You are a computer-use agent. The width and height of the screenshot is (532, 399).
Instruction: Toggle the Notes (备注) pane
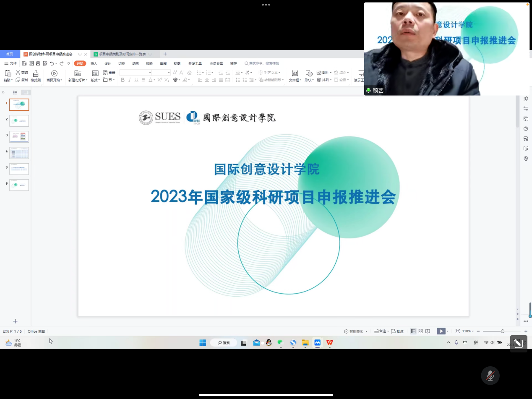[380, 331]
